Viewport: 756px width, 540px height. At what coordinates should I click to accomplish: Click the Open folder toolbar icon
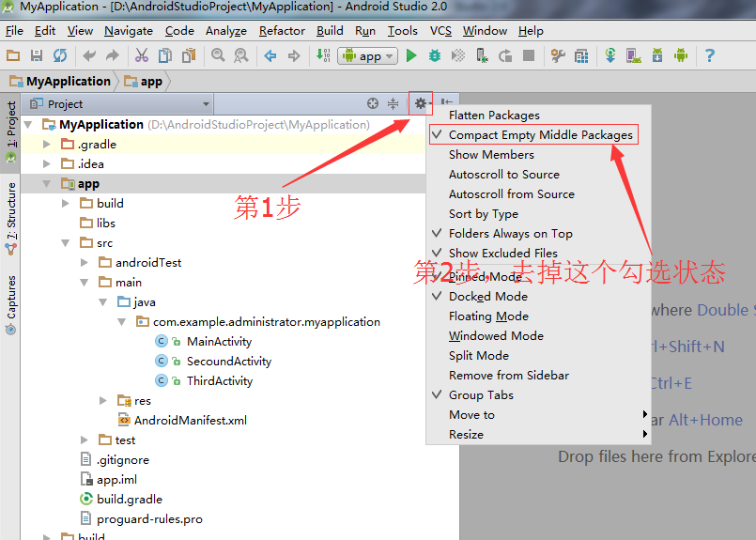click(13, 56)
